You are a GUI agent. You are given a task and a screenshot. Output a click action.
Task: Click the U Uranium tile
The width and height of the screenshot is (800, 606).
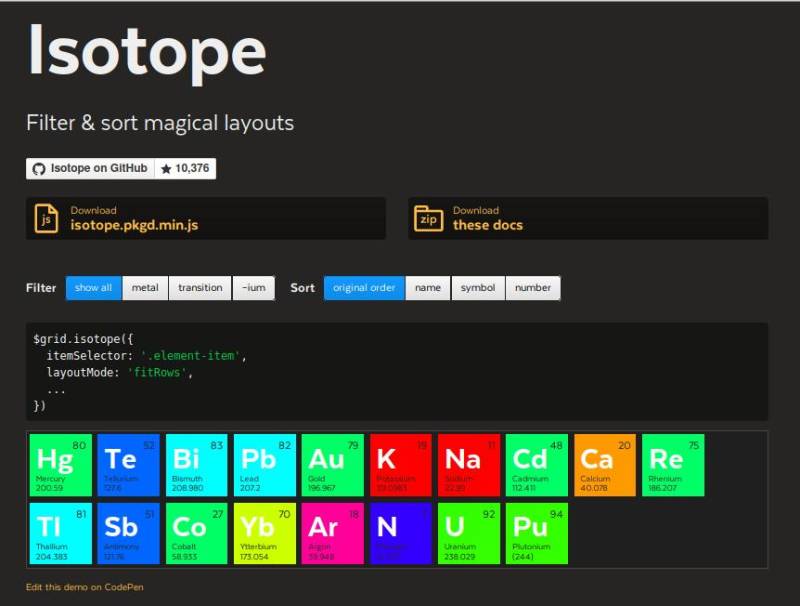click(469, 533)
